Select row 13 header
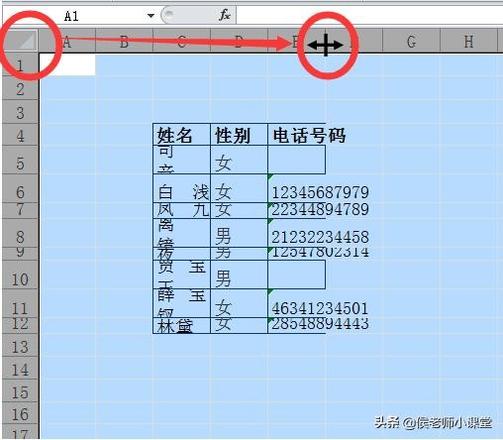 pos(20,345)
